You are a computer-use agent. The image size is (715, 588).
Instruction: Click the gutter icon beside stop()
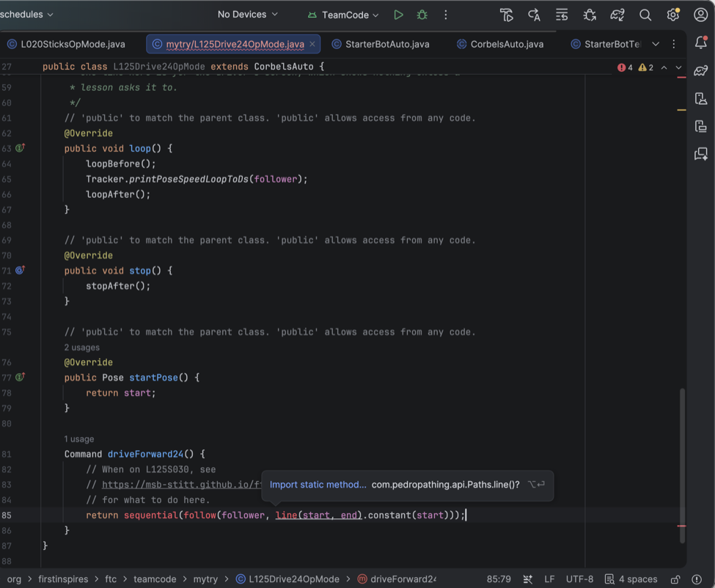click(x=20, y=271)
